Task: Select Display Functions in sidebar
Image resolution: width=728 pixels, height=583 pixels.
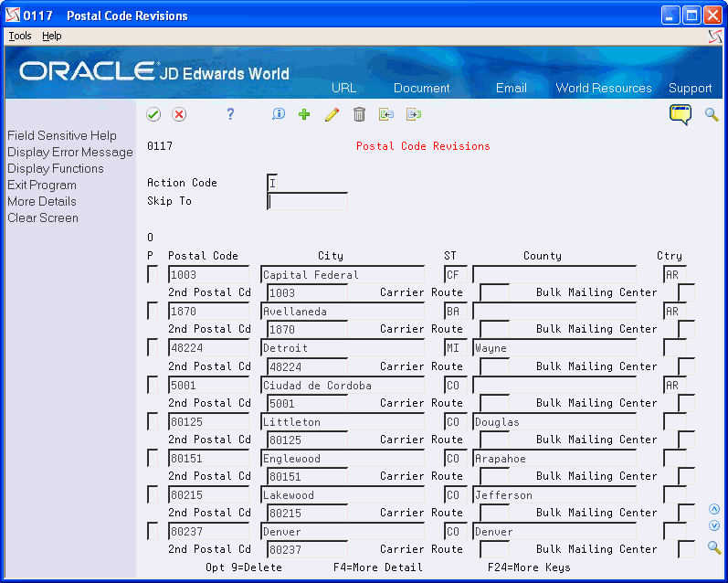Action: click(x=55, y=168)
